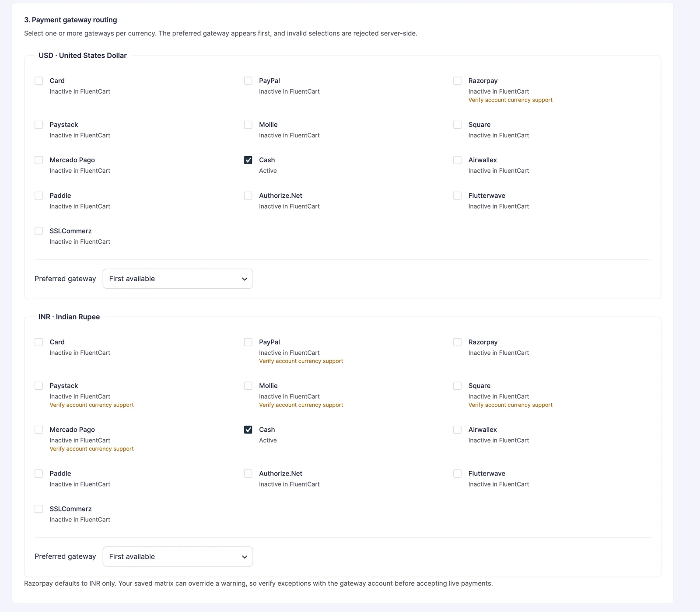The height and width of the screenshot is (612, 700).
Task: Check PayPal under United States Dollar
Action: 248,81
